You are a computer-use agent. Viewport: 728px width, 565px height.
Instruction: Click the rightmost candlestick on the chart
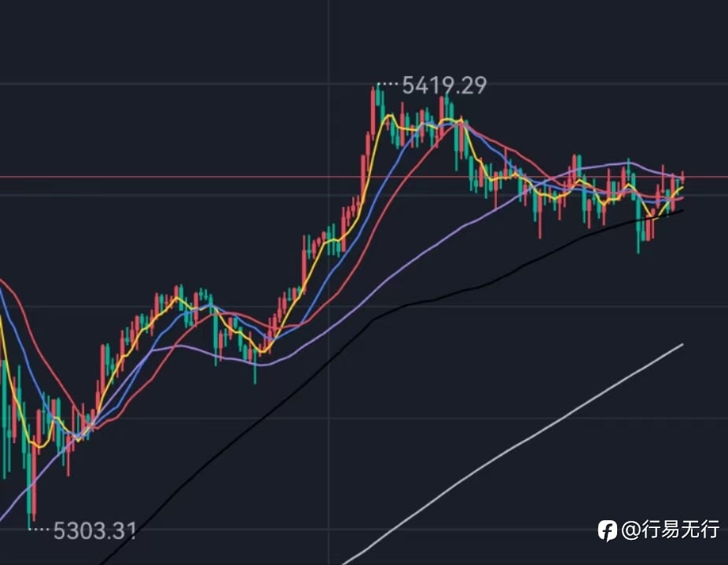(682, 179)
